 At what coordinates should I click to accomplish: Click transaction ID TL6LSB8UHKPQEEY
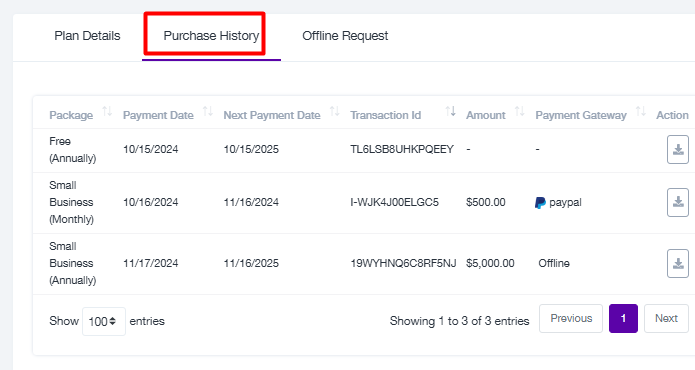[402, 149]
